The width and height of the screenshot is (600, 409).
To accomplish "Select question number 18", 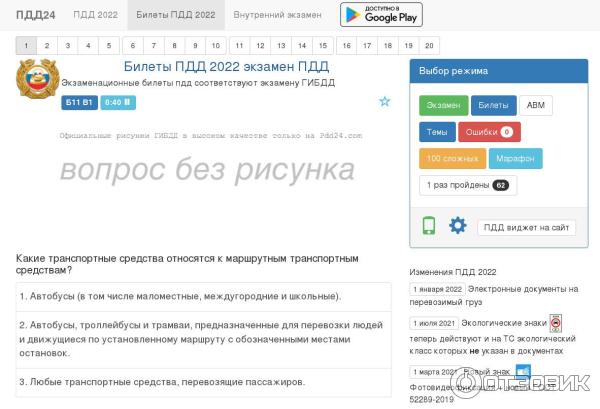I will click(x=388, y=46).
